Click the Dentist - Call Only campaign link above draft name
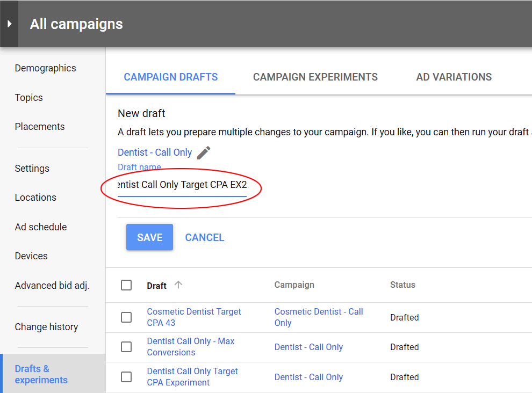 pyautogui.click(x=155, y=152)
